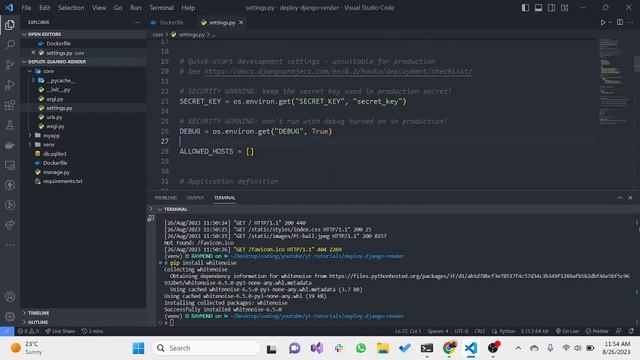Click Prettier in the status bar
The width and height of the screenshot is (640, 360).
[x=597, y=331]
